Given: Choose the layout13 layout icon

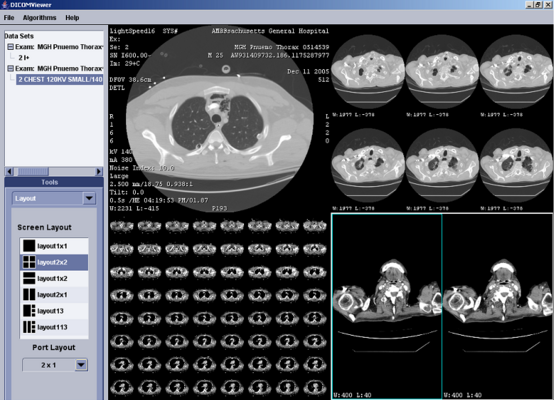Looking at the screenshot, I should [29, 311].
